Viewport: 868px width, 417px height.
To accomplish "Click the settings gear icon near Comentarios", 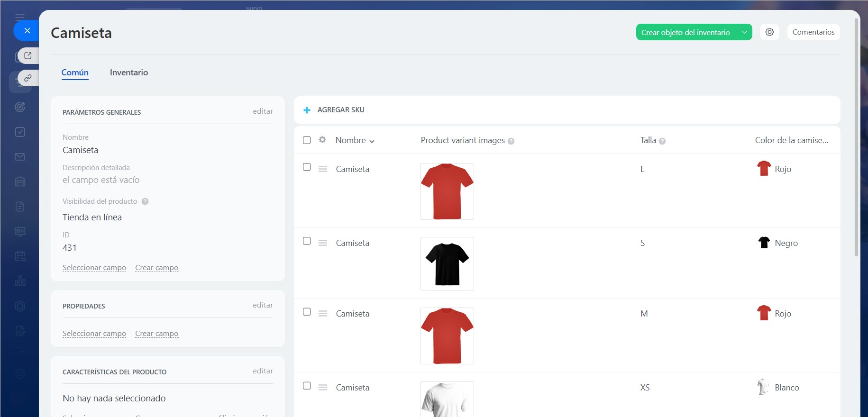I will 769,32.
